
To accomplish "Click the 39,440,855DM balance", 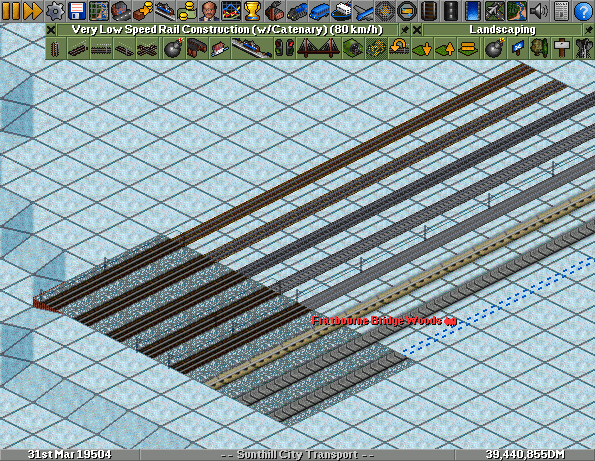I will click(525, 455).
